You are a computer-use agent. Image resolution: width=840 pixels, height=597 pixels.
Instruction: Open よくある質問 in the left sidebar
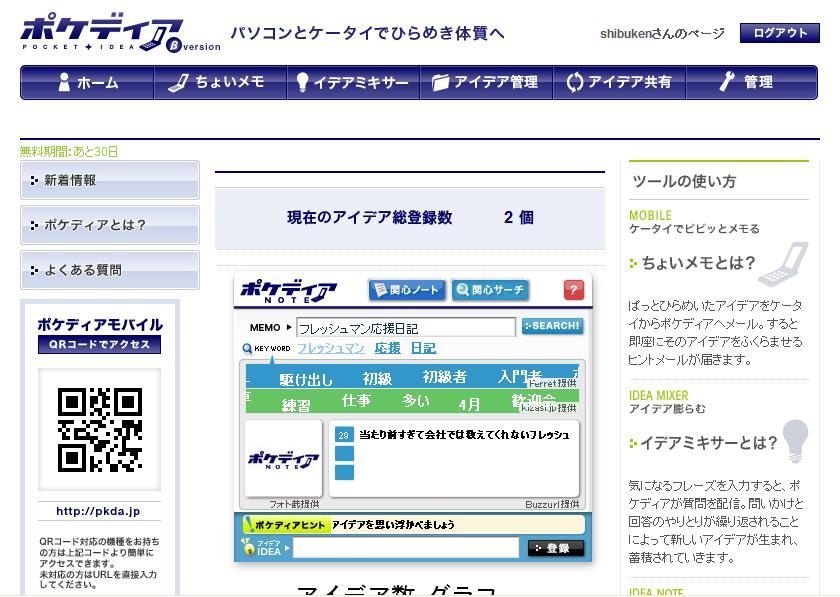[x=110, y=270]
